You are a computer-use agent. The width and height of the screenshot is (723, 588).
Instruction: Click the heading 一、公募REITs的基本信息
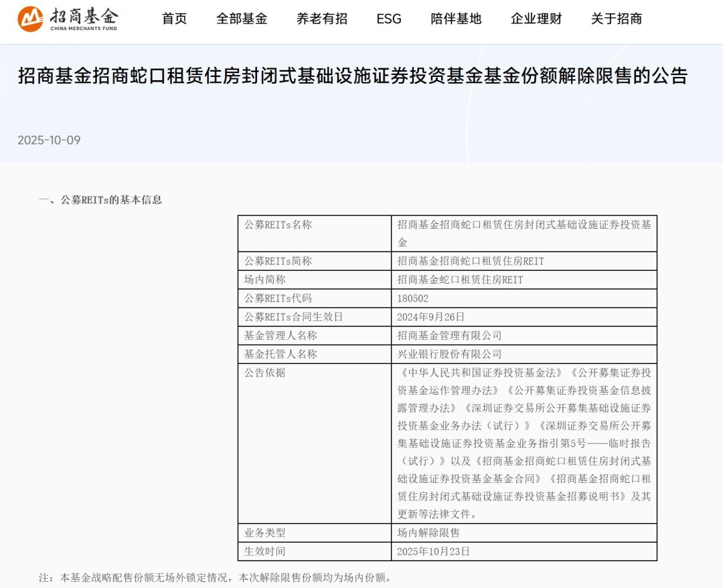(x=100, y=200)
